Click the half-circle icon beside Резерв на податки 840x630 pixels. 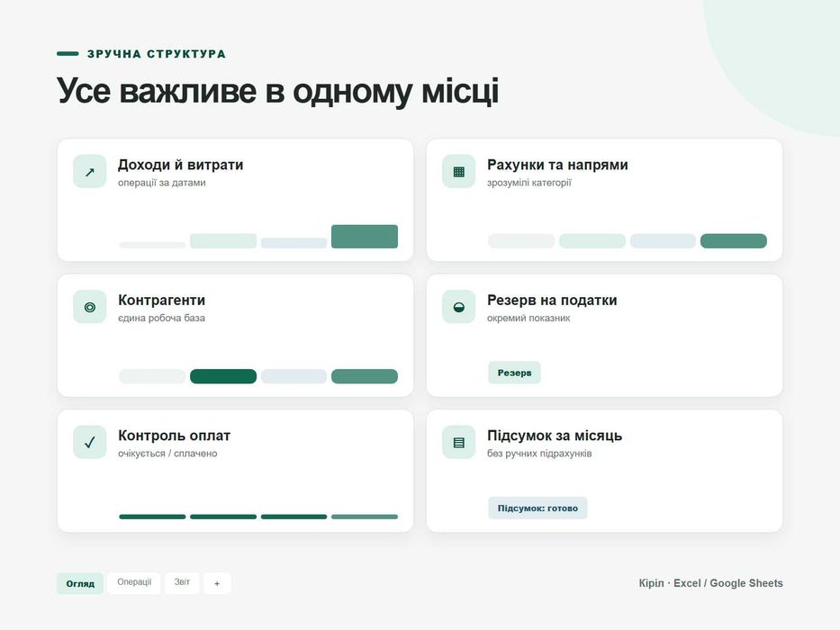[458, 307]
